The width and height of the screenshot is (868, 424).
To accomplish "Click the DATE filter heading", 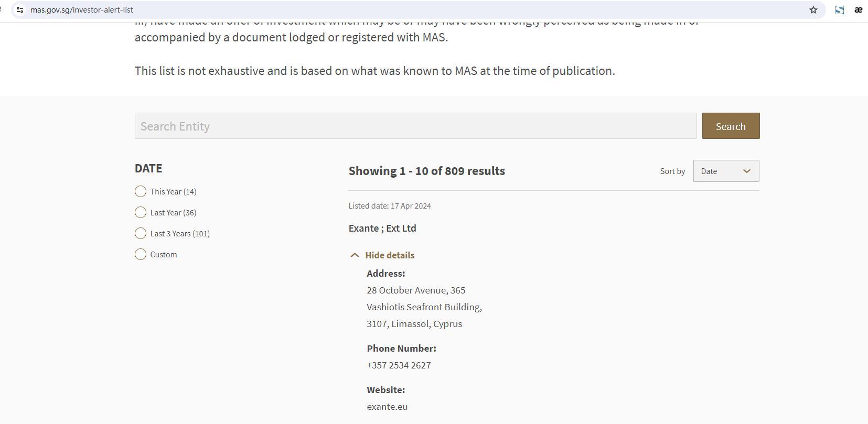I will (x=148, y=168).
